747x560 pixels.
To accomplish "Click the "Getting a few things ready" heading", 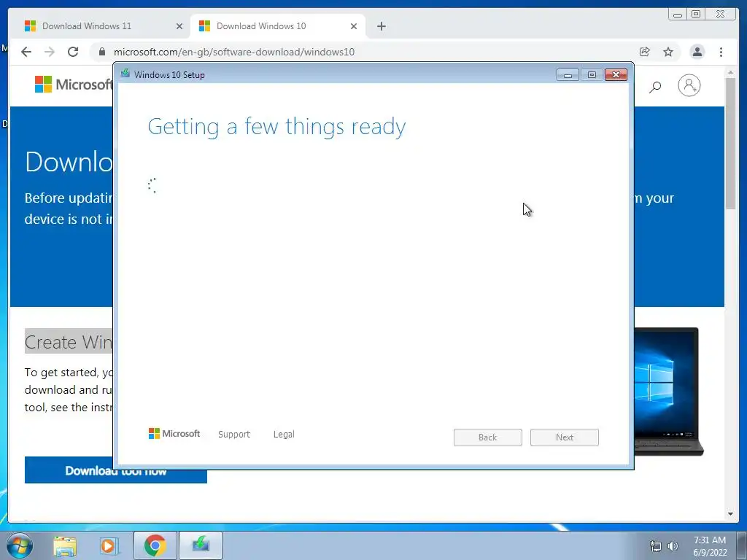I will click(x=276, y=127).
